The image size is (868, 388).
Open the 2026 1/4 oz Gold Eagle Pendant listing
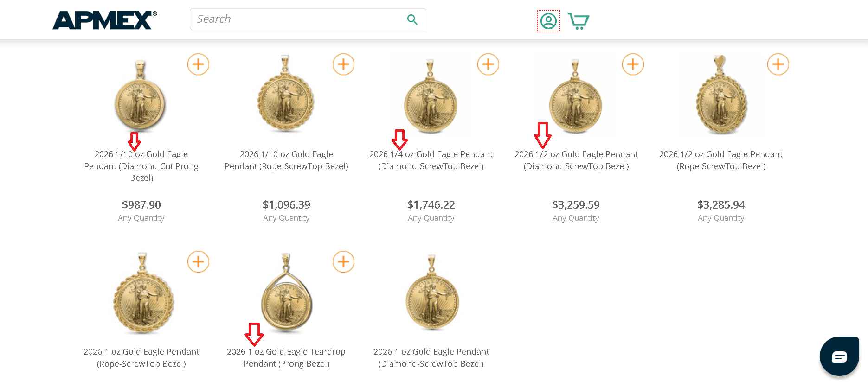click(431, 160)
